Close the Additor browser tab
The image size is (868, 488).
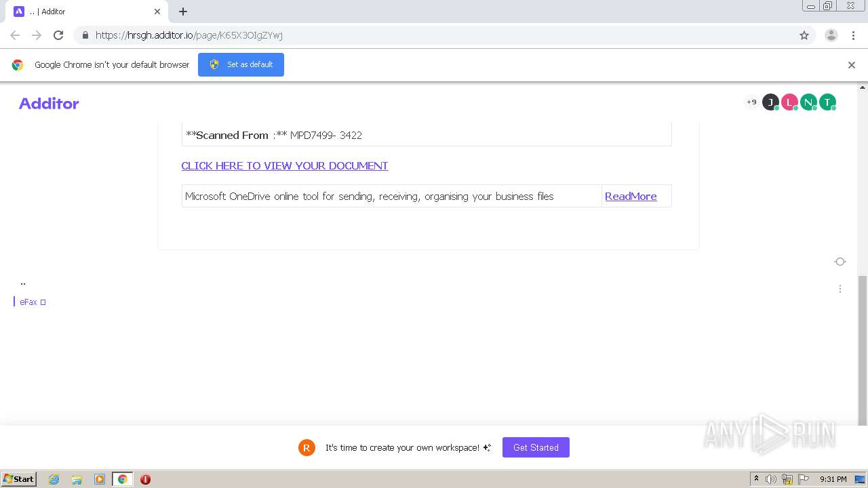(157, 12)
